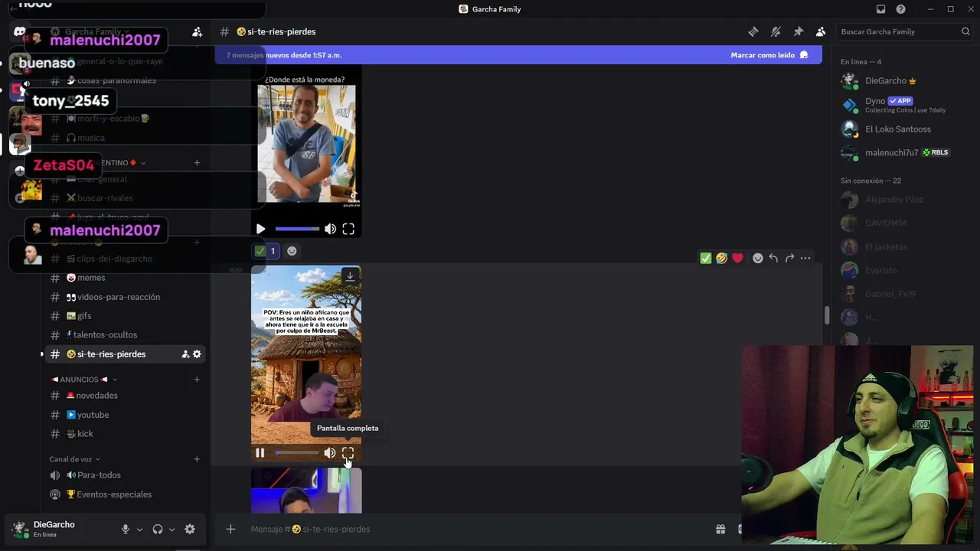This screenshot has width=980, height=551.
Task: Collapse the Canal de voz category
Action: [x=75, y=459]
